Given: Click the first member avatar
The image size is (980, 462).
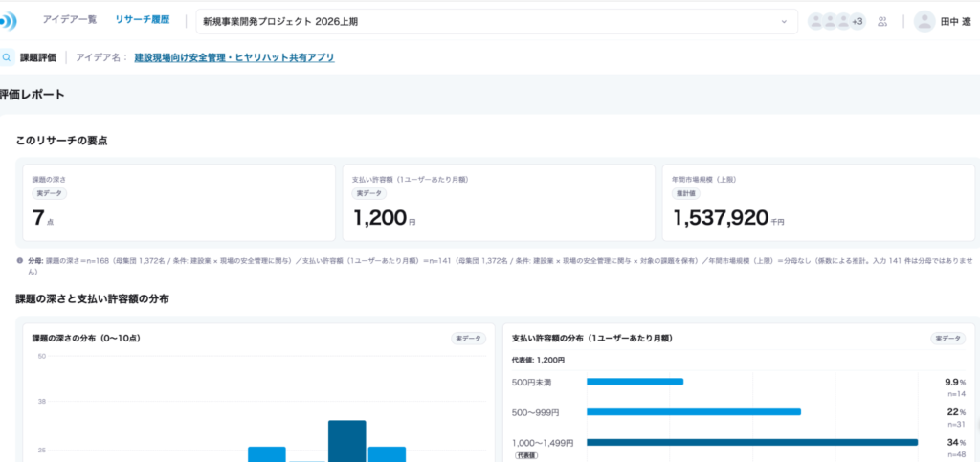Looking at the screenshot, I should [x=816, y=22].
